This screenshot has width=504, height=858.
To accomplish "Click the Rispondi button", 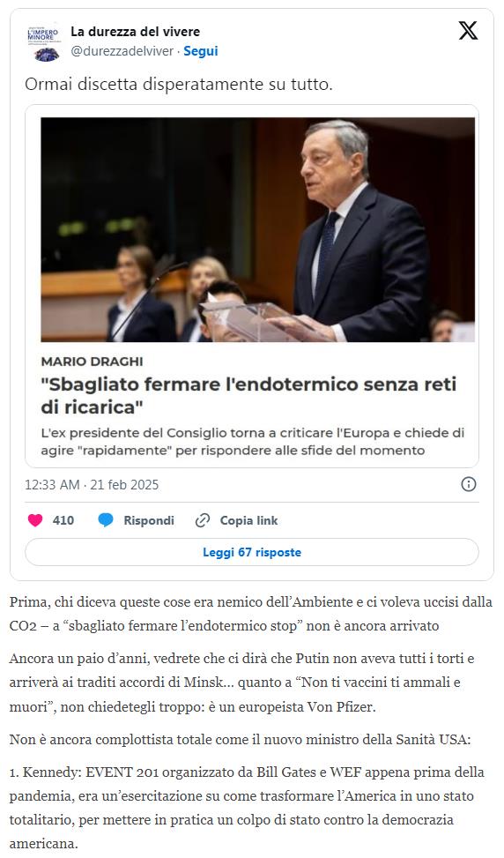I will click(x=149, y=520).
